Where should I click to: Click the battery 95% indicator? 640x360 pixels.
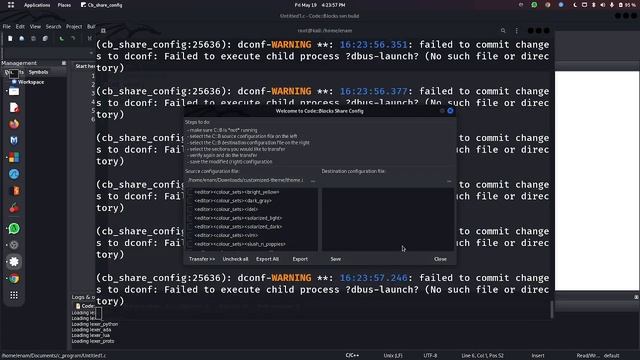pyautogui.click(x=627, y=5)
